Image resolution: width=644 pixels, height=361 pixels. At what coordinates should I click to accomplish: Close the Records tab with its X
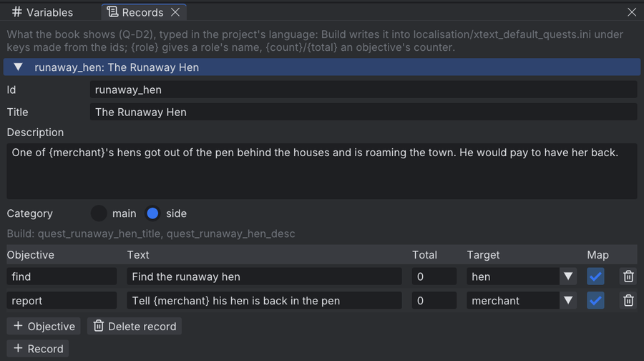(x=175, y=12)
